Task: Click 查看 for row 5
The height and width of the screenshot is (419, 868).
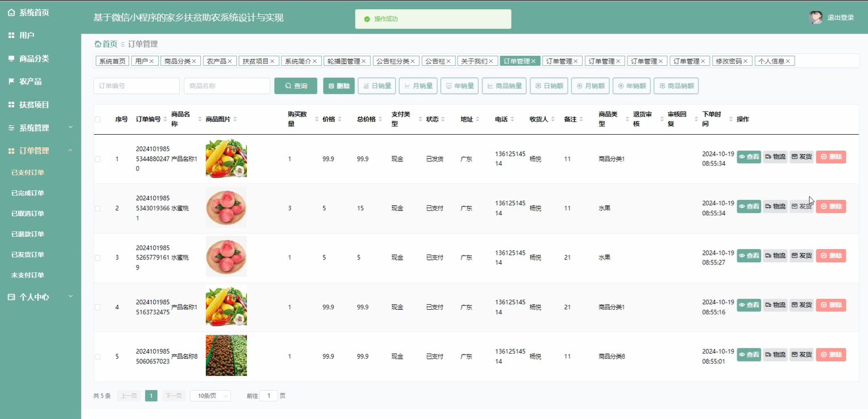Action: [x=749, y=355]
